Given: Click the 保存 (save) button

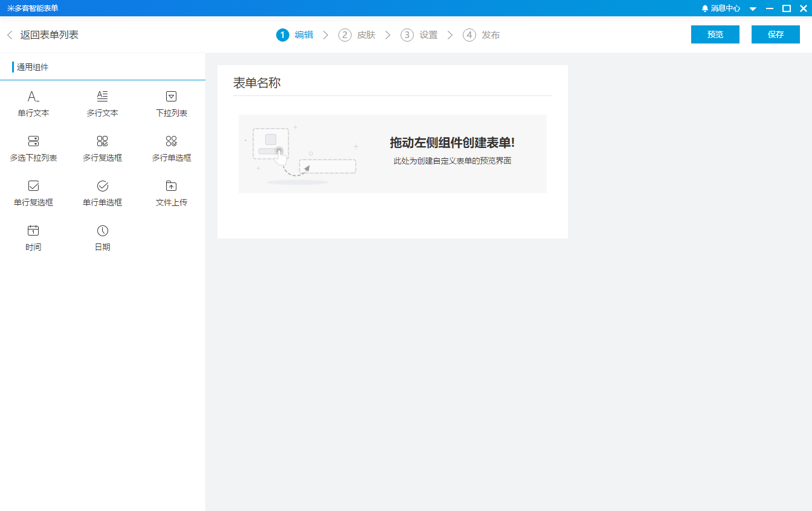Looking at the screenshot, I should click(x=775, y=34).
